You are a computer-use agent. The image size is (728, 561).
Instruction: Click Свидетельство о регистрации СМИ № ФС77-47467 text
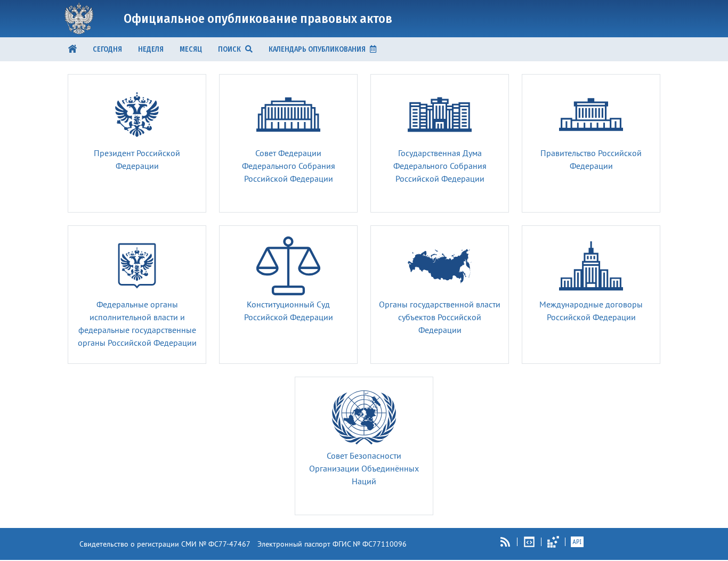(165, 544)
